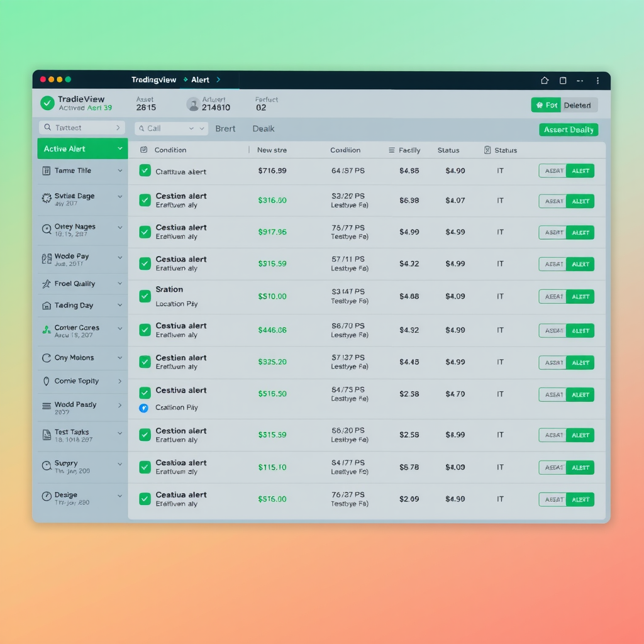Screen dimensions: 644x644
Task: Click the green TradieView checkmark logo
Action: pyautogui.click(x=47, y=103)
